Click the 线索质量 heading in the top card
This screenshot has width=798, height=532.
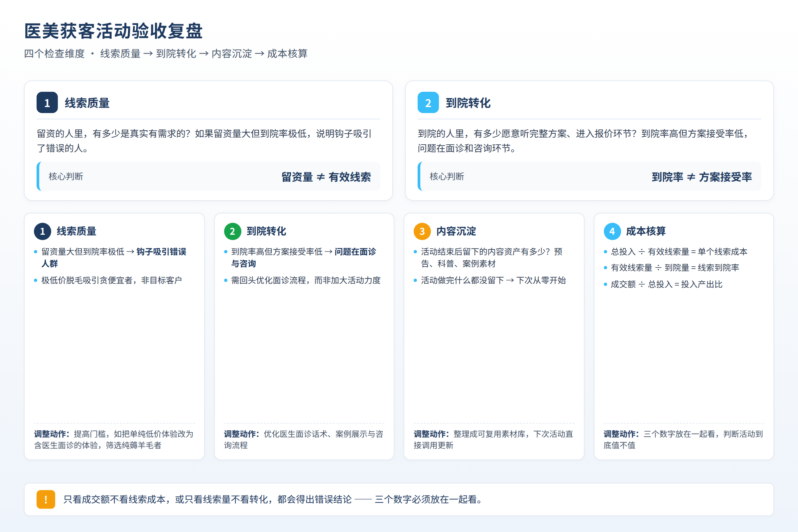pyautogui.click(x=87, y=103)
